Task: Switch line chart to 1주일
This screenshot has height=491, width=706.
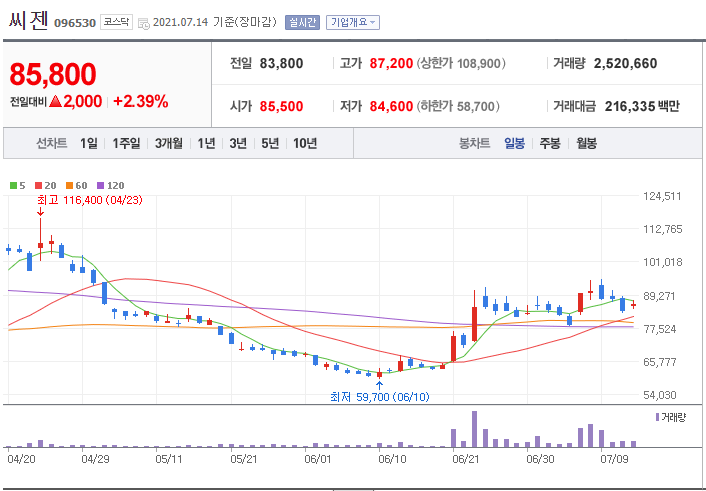Action: (126, 143)
